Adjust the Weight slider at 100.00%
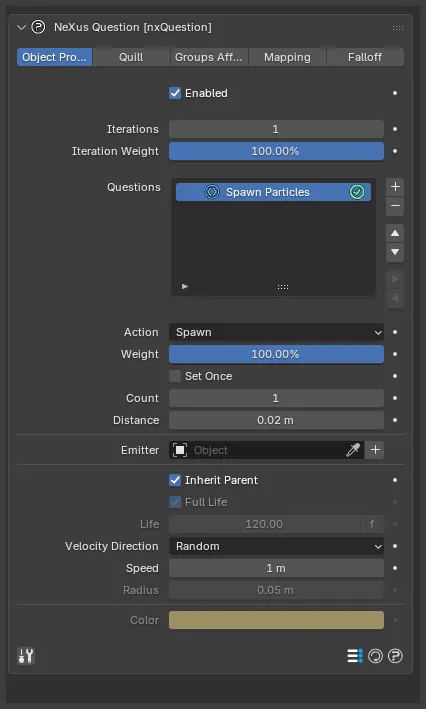Image resolution: width=426 pixels, height=709 pixels. pos(276,354)
